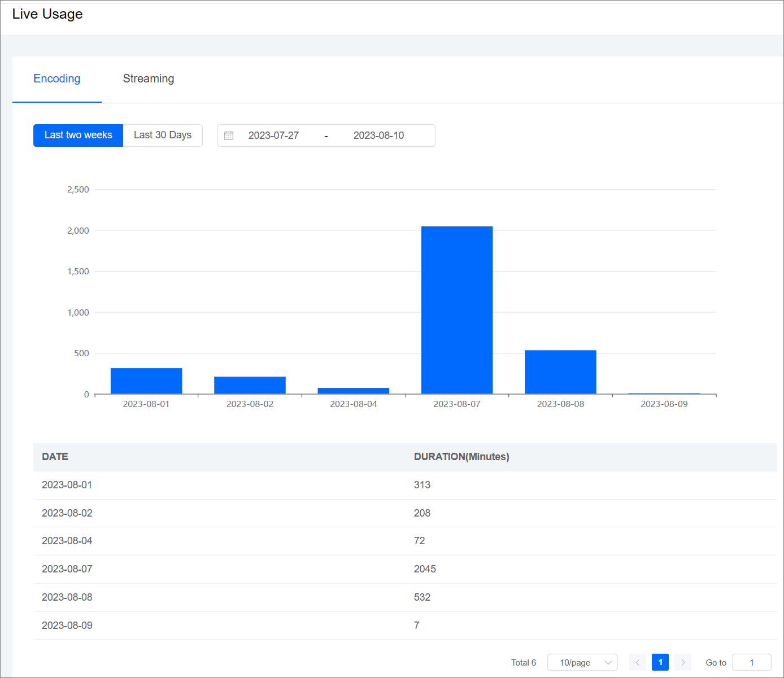Click the 2023-08-08 x-axis label
Image resolution: width=784 pixels, height=678 pixels.
[x=561, y=404]
